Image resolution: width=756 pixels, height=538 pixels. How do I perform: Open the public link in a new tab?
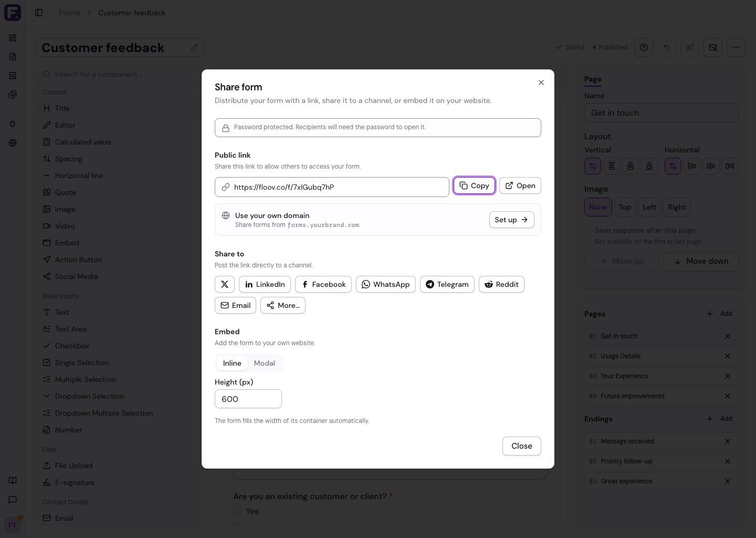(520, 185)
